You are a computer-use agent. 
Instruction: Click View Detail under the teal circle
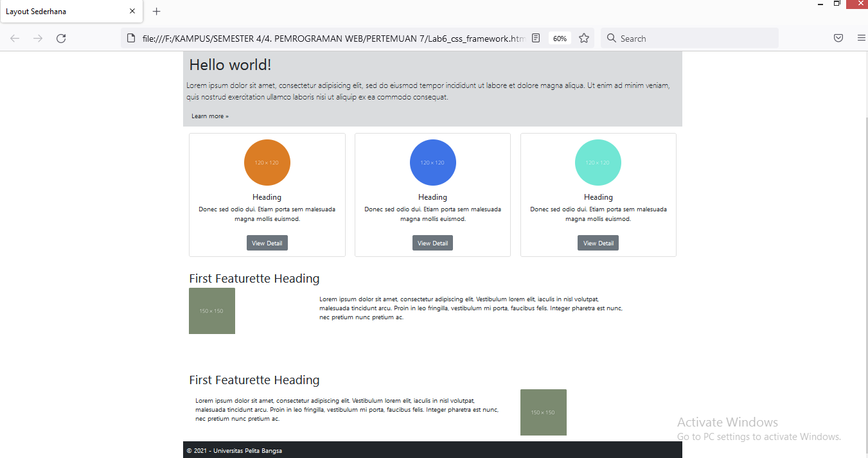[598, 242]
